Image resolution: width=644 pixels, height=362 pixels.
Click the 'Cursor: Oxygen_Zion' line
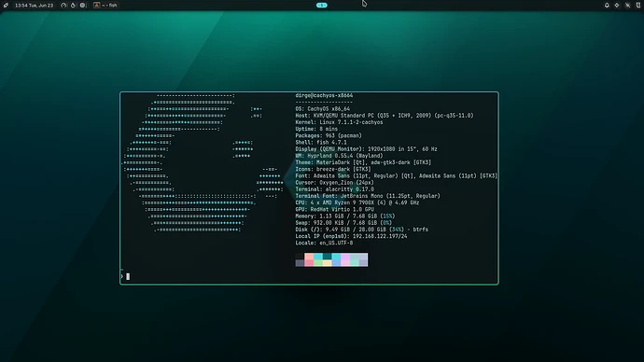[335, 183]
